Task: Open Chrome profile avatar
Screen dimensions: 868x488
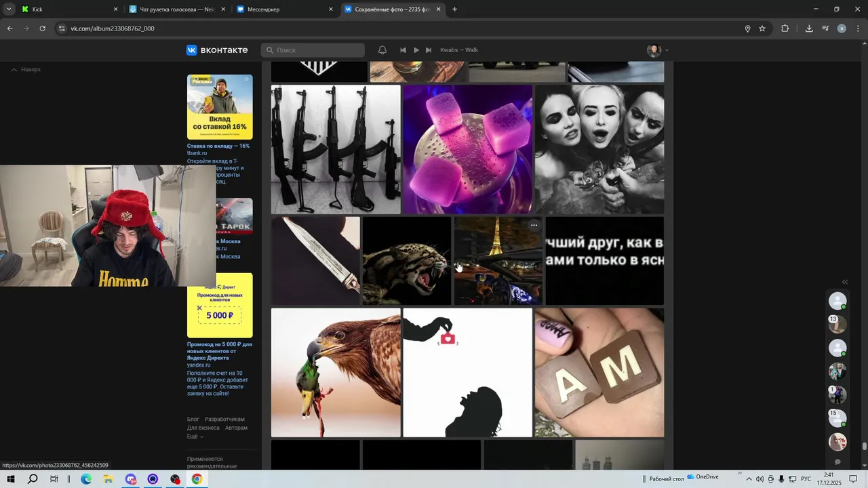Action: (x=842, y=28)
